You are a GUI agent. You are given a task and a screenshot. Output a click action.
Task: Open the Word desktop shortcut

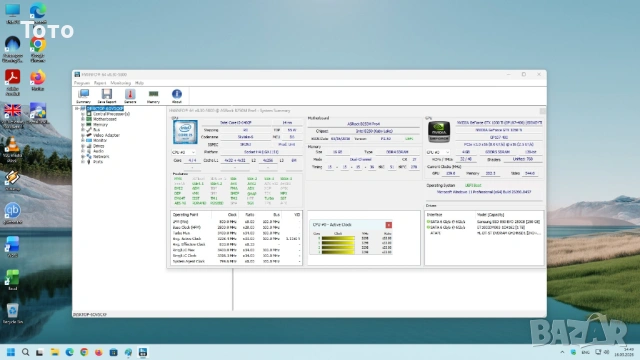point(12,247)
